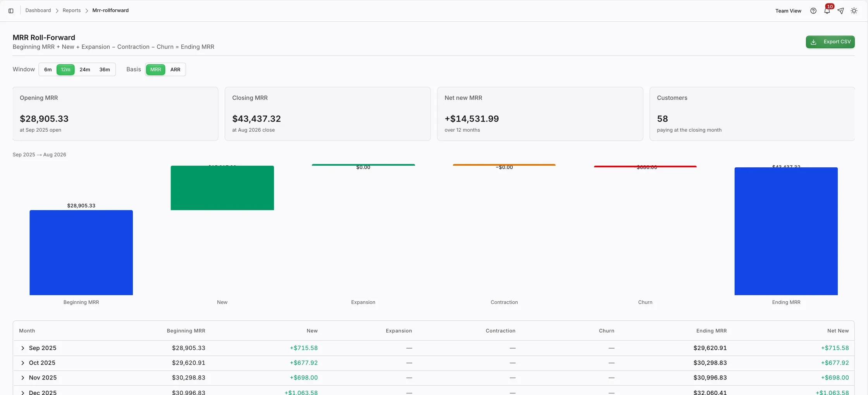
Task: Toggle the sidebar panel icon
Action: pos(11,11)
